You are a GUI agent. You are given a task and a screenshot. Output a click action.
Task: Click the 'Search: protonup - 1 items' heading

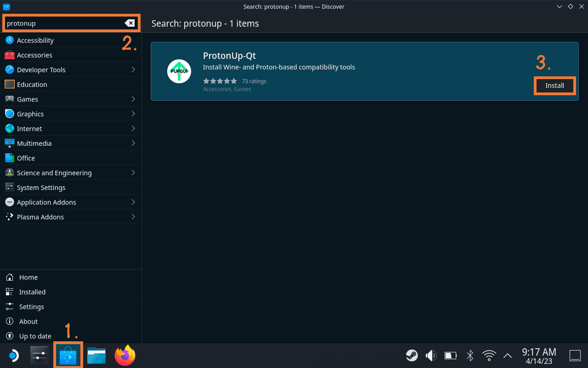tap(205, 23)
